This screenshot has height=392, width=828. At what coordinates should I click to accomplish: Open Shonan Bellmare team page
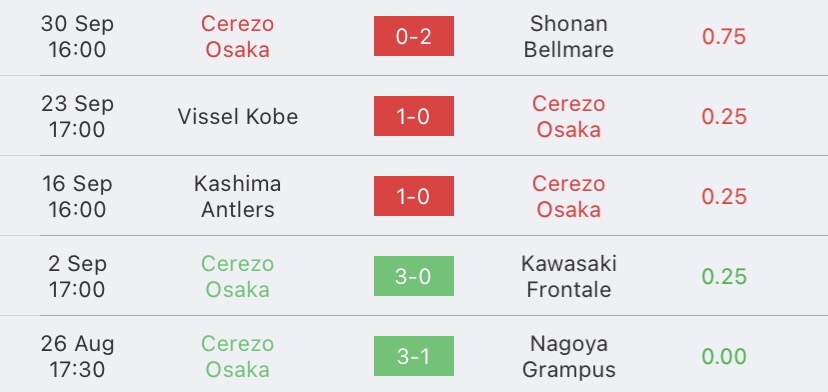(x=569, y=36)
